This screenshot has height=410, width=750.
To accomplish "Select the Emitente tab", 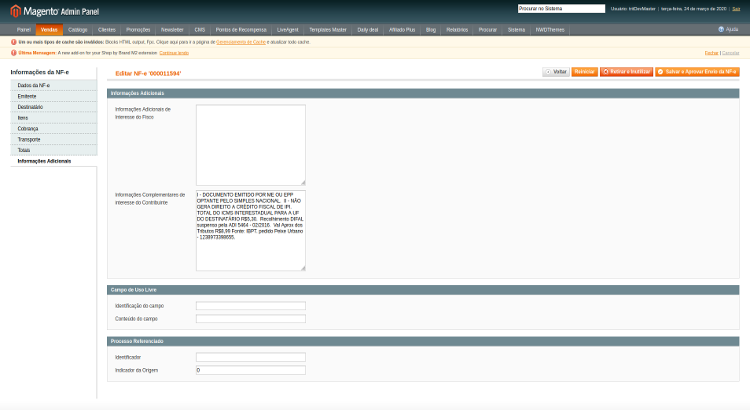I will (54, 96).
